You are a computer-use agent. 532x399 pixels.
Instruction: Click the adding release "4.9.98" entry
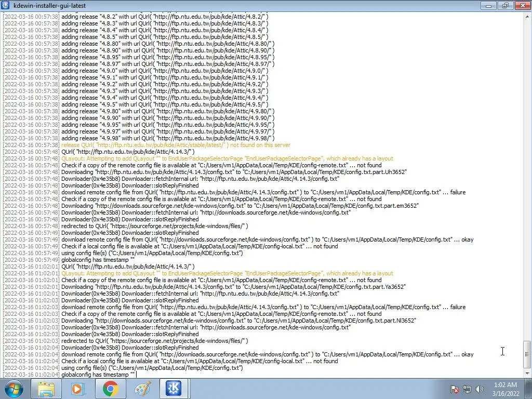pos(139,138)
